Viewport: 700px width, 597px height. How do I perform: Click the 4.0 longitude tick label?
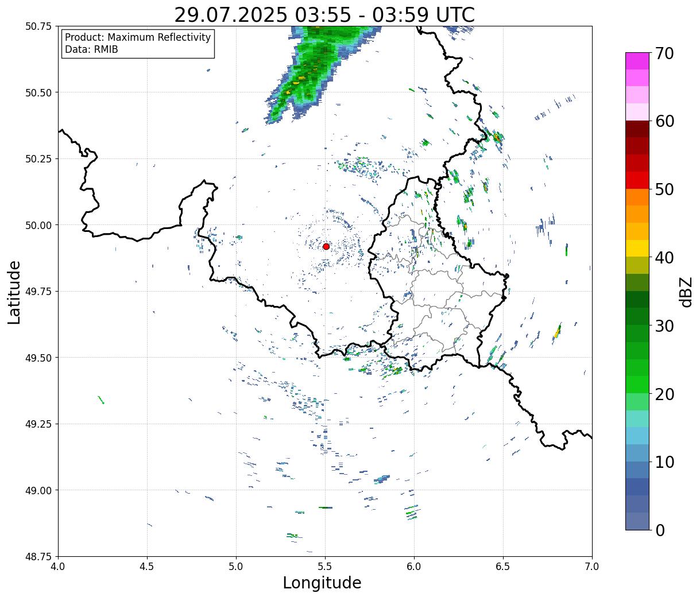(58, 566)
